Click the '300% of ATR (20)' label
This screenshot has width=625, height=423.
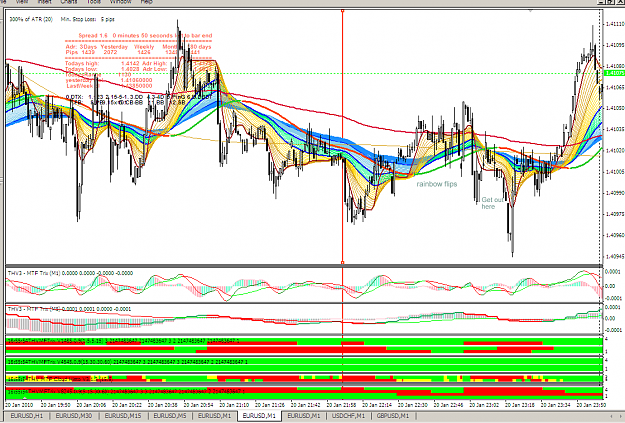[31, 19]
